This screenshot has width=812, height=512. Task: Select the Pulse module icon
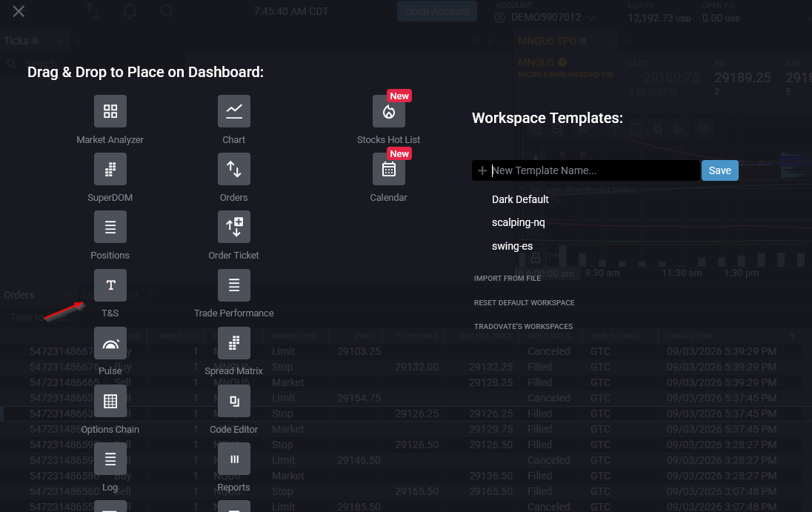[x=110, y=343]
